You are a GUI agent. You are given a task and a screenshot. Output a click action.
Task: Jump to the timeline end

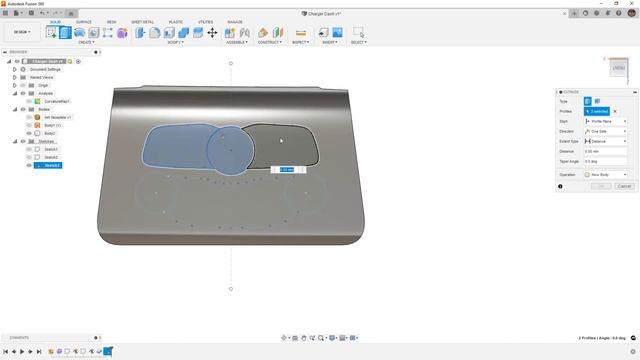click(39, 351)
